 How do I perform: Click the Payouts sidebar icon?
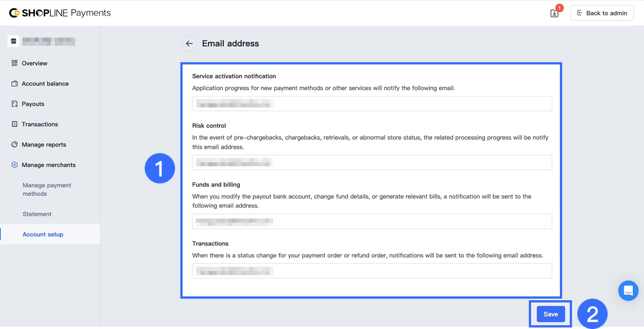pos(14,104)
